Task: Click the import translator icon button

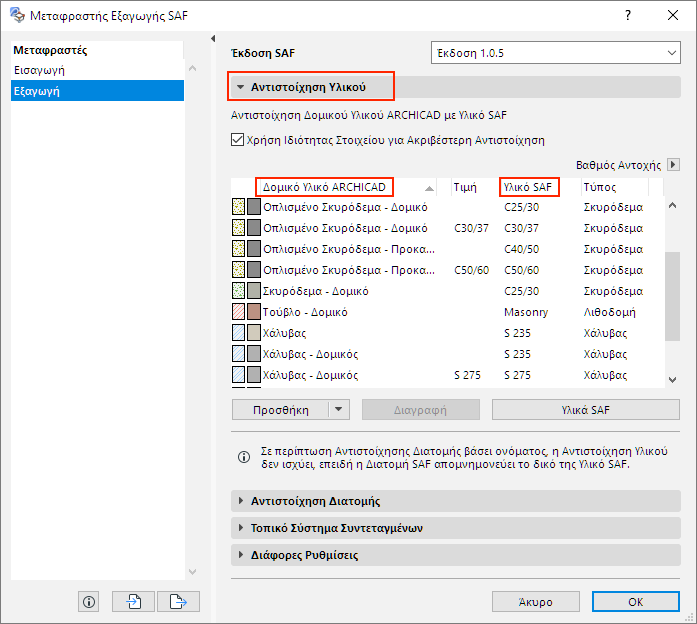Action: [x=133, y=602]
